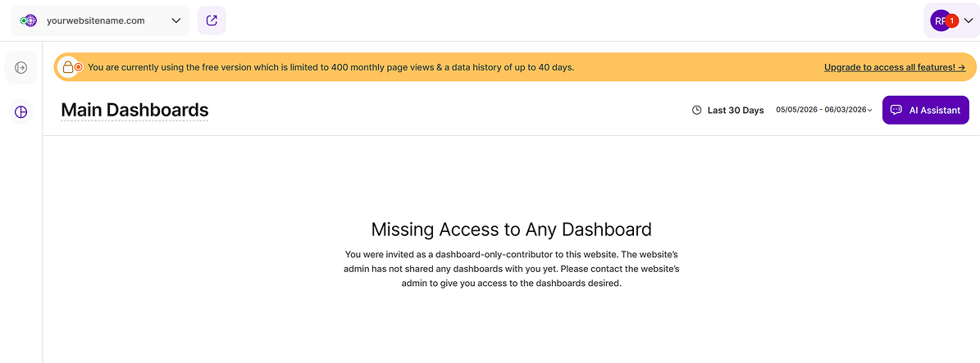This screenshot has width=980, height=363.
Task: Expand the sidebar with the arrow icon
Action: click(21, 67)
